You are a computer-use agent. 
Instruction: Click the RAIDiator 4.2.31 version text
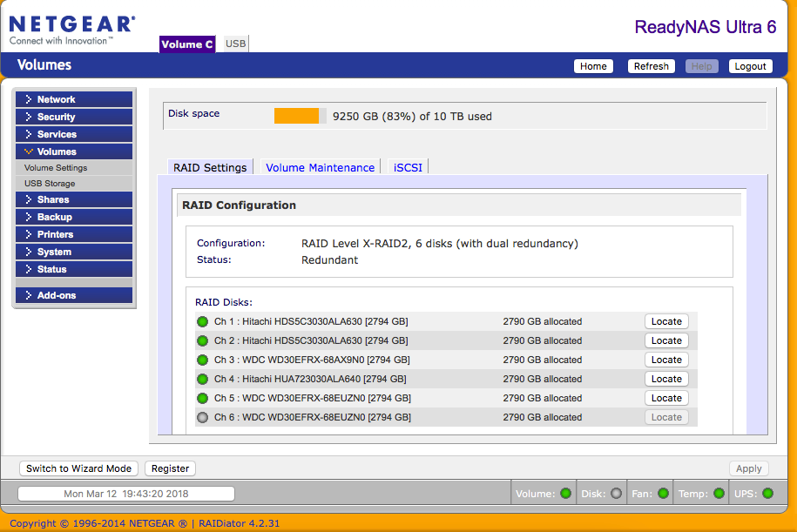[x=239, y=523]
